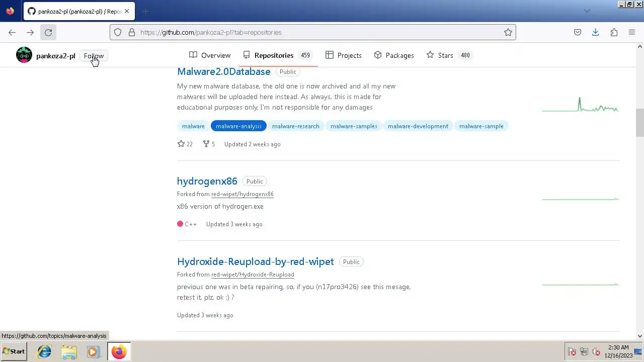The width and height of the screenshot is (644, 362).
Task: Click the star count 22 on Malware2.0Database
Action: click(185, 144)
